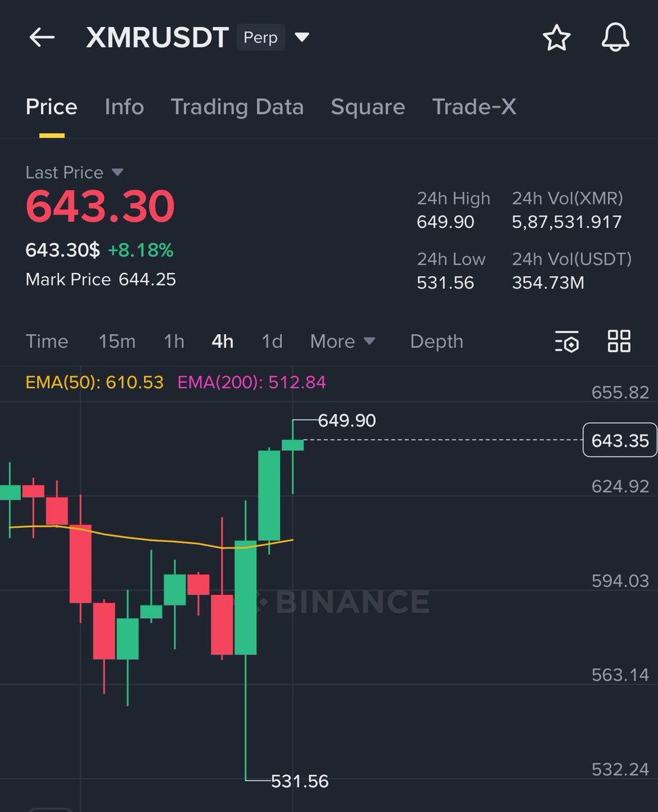658x812 pixels.
Task: Select the 1d interval
Action: pyautogui.click(x=272, y=341)
